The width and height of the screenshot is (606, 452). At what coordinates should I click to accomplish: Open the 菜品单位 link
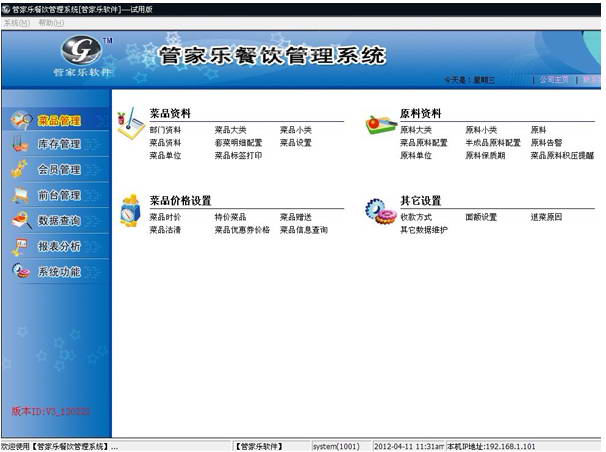tap(165, 155)
